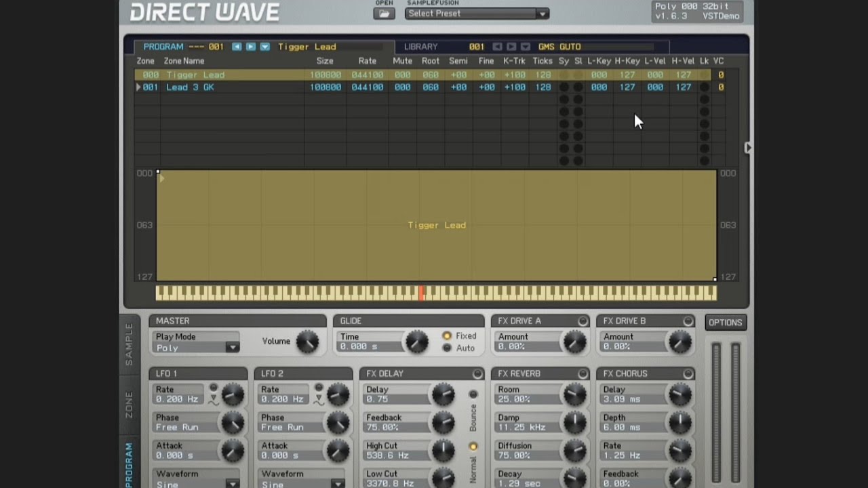The width and height of the screenshot is (868, 488).
Task: Click the FX Drive B Amount knob
Action: point(679,342)
